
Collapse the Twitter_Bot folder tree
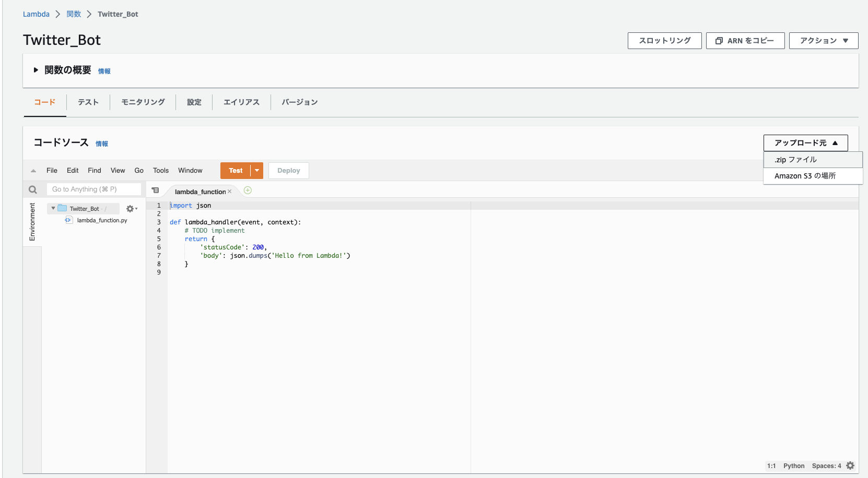(53, 208)
